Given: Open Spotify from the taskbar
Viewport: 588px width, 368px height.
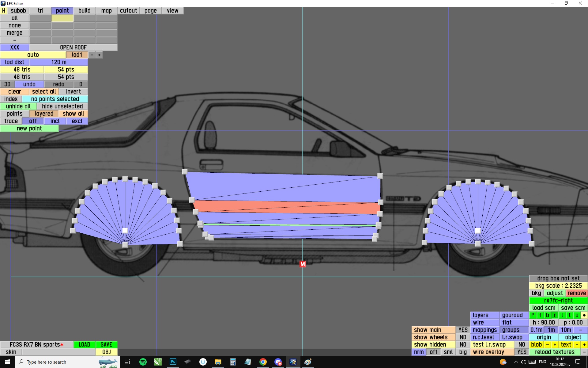Looking at the screenshot, I should (143, 362).
